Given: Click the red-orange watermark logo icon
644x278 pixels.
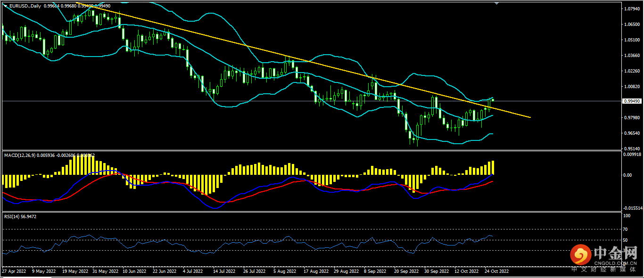Looking at the screenshot, I should tap(581, 255).
